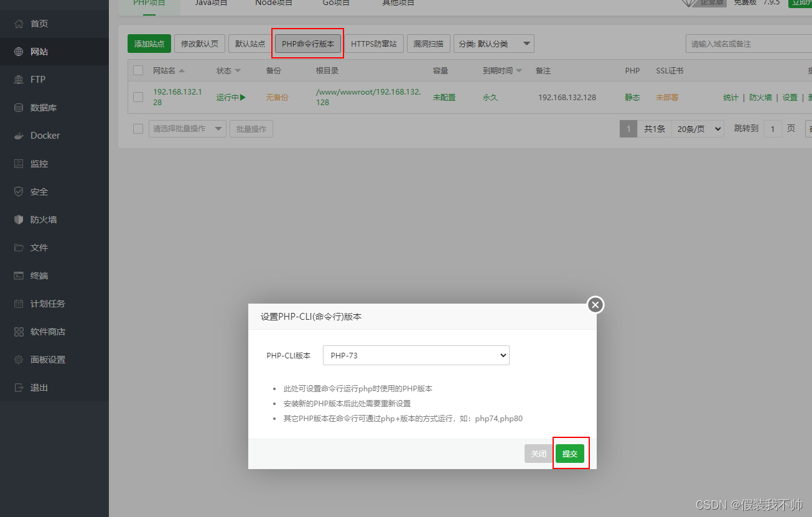Click the 防火墙 action link in site row
This screenshot has width=812, height=517.
760,97
